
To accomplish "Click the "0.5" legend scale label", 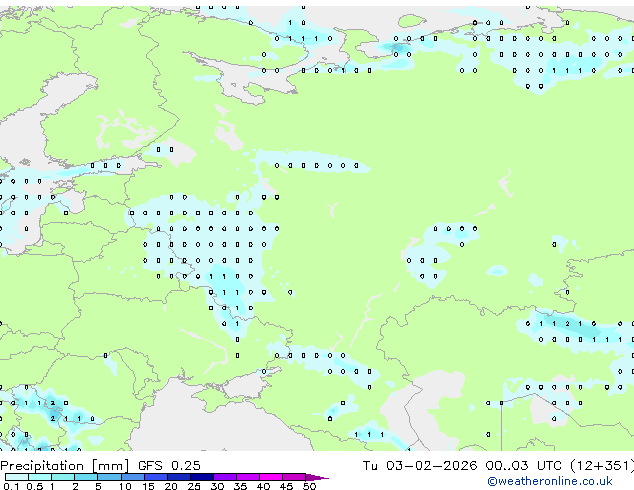I will [35, 486].
